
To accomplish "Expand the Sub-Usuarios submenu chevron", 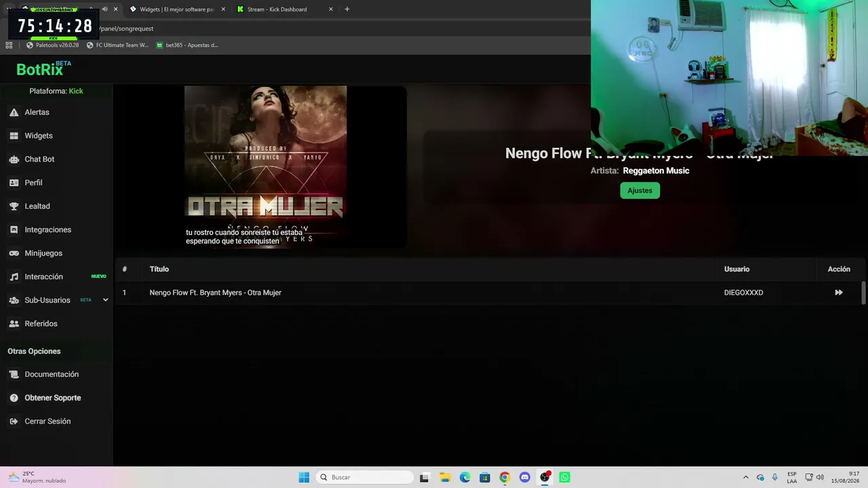I will pos(105,300).
